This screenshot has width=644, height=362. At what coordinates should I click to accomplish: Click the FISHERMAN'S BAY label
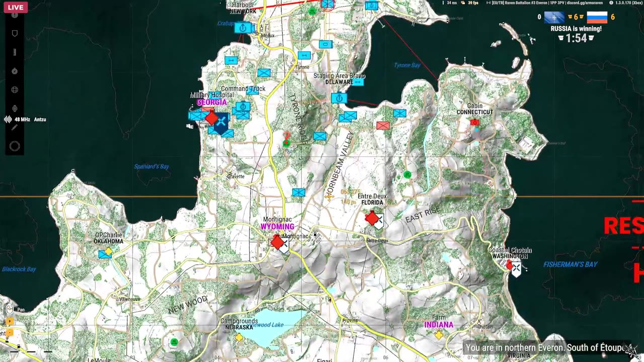tap(571, 264)
